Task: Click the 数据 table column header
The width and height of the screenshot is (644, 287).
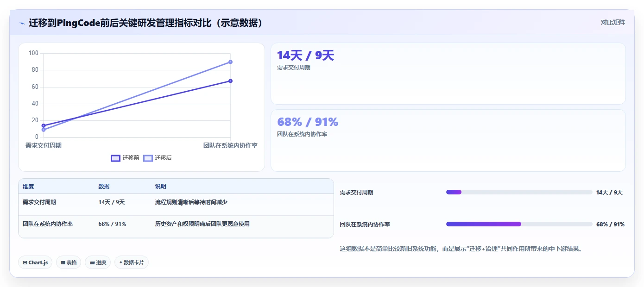Action: (x=104, y=187)
